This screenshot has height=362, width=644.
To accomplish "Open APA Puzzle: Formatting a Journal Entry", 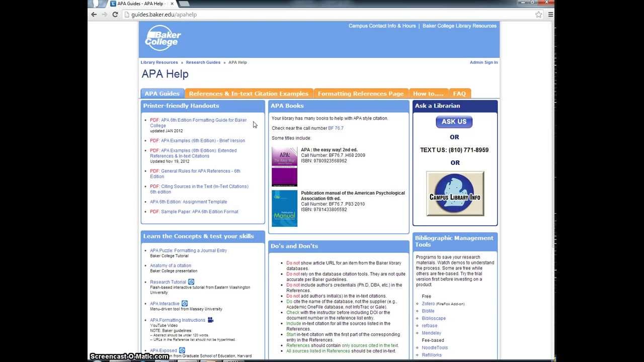I will [x=188, y=250].
